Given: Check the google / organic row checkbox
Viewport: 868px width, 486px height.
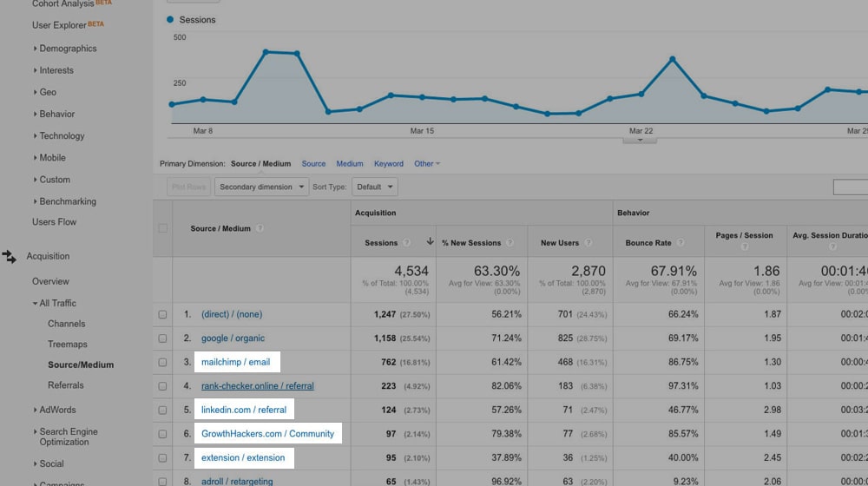Looking at the screenshot, I should 163,338.
